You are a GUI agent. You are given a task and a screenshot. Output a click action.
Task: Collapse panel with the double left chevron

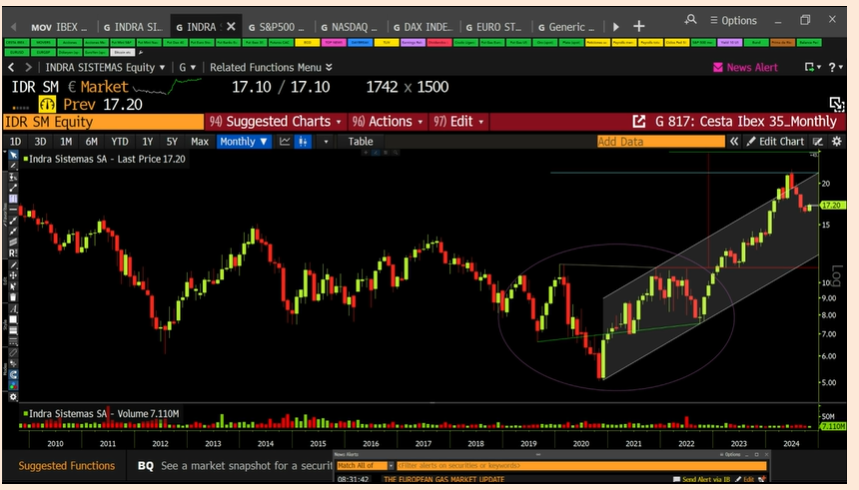tap(734, 141)
